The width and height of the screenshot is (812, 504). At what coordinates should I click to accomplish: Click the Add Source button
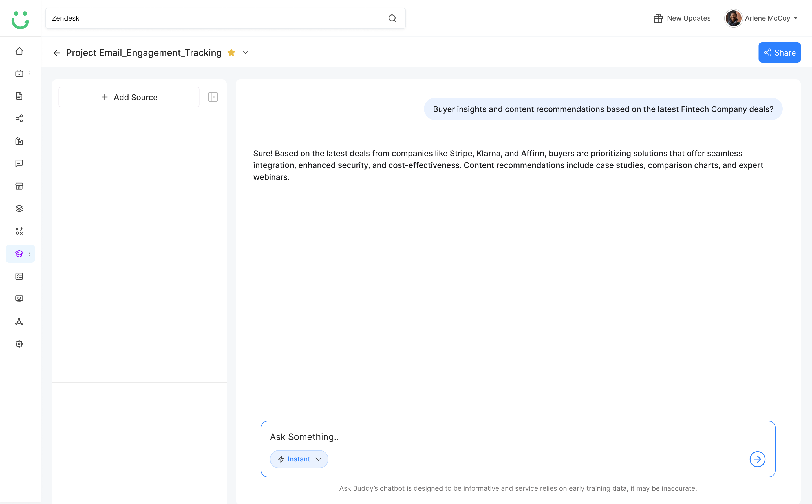pyautogui.click(x=129, y=97)
